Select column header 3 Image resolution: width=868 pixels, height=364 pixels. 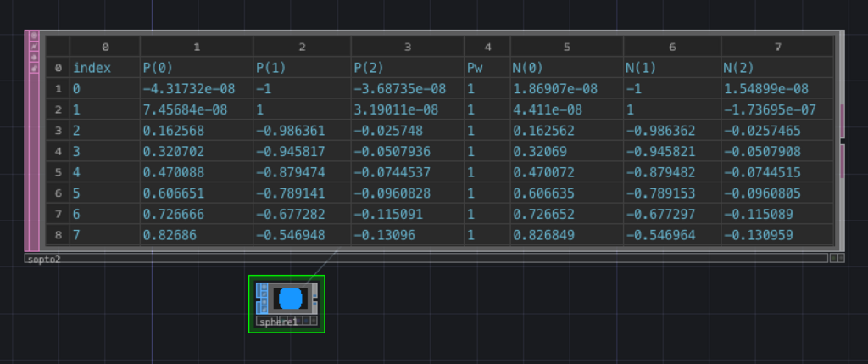point(408,48)
